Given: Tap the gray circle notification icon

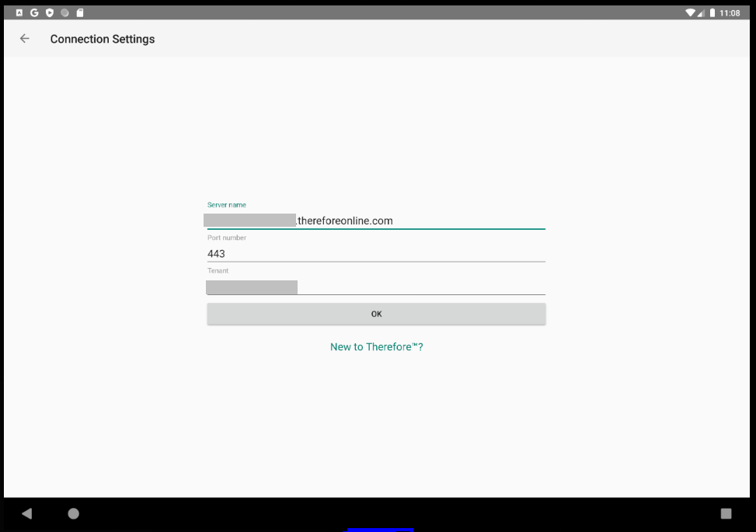Looking at the screenshot, I should 64,12.
